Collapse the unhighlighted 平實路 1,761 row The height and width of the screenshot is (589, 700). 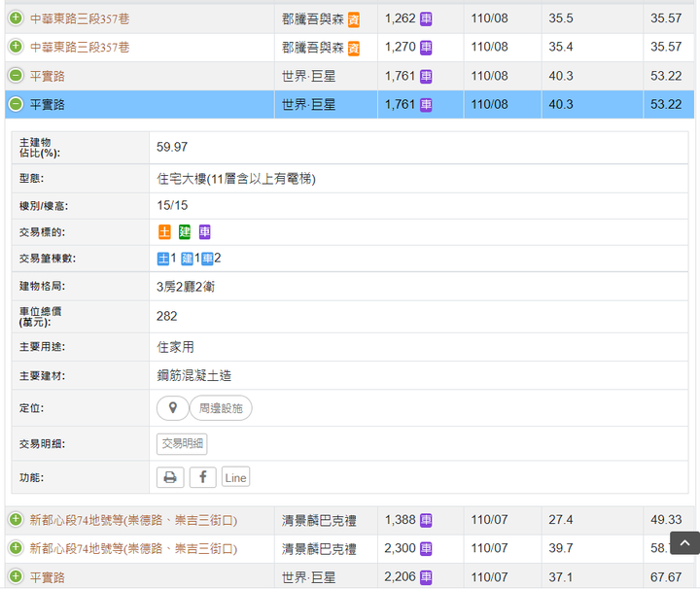(x=16, y=76)
